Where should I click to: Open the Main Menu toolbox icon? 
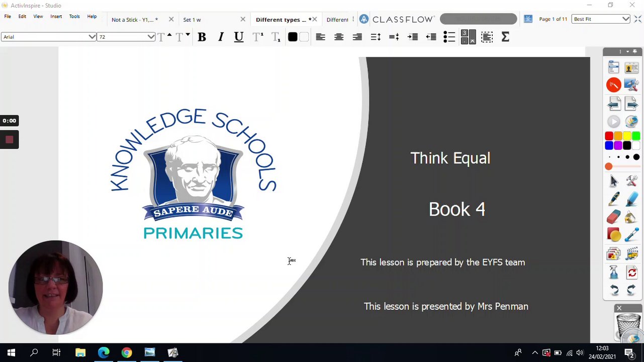click(614, 67)
